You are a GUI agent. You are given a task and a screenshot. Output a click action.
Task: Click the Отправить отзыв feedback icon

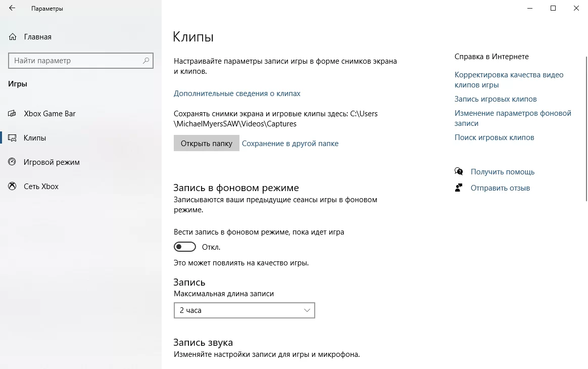(459, 188)
